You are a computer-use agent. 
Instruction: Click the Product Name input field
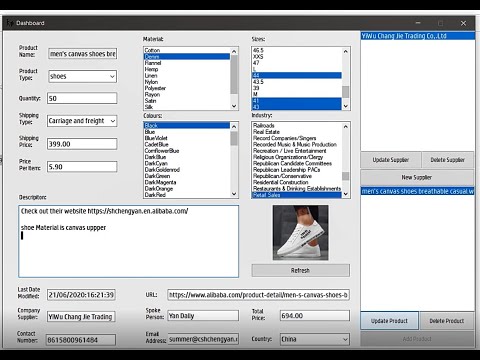pos(82,54)
